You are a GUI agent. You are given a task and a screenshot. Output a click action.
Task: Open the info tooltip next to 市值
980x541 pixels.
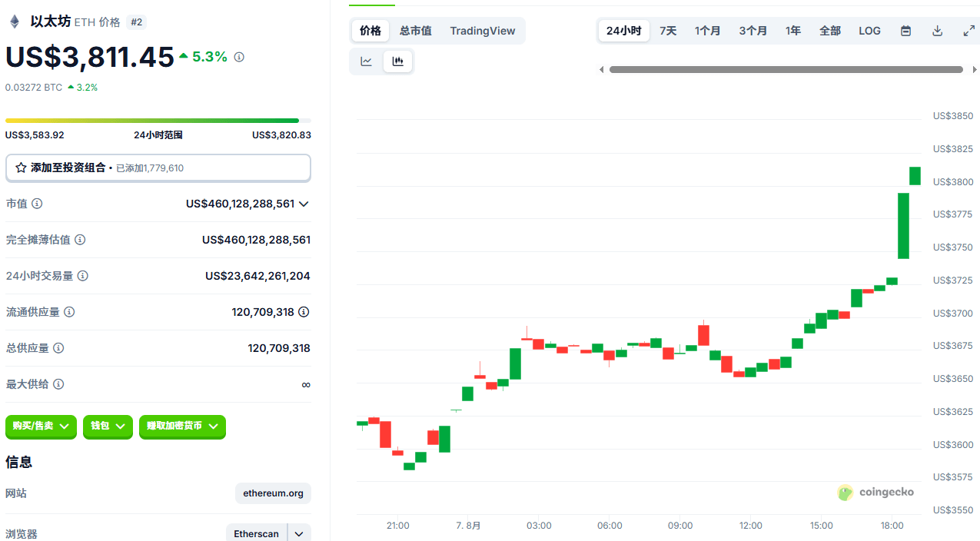click(x=37, y=204)
